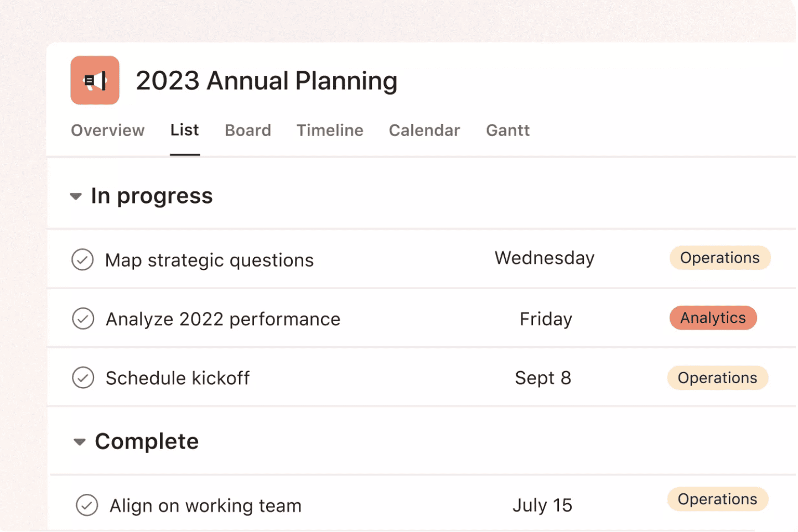Collapse the Complete section arrow
Image resolution: width=798 pixels, height=532 pixels.
point(80,442)
